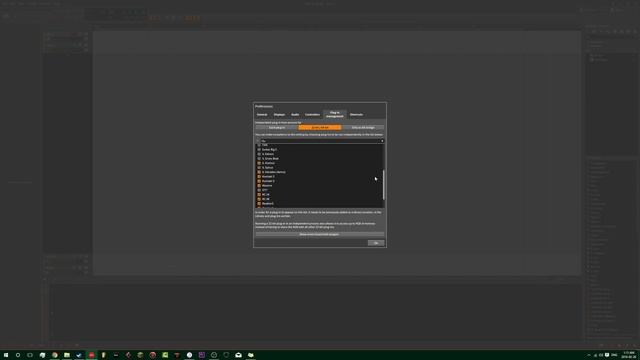The width and height of the screenshot is (640, 360).
Task: Open the Audio preferences tab
Action: 295,115
